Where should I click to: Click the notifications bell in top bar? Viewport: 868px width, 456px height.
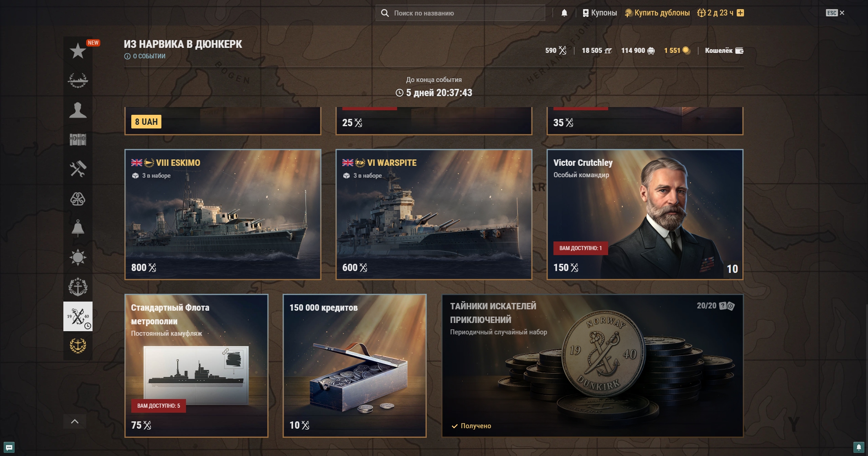pos(564,13)
